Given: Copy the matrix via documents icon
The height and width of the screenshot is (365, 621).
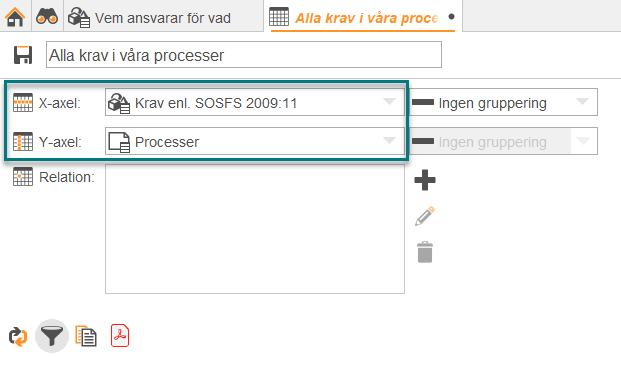Looking at the screenshot, I should pyautogui.click(x=86, y=336).
